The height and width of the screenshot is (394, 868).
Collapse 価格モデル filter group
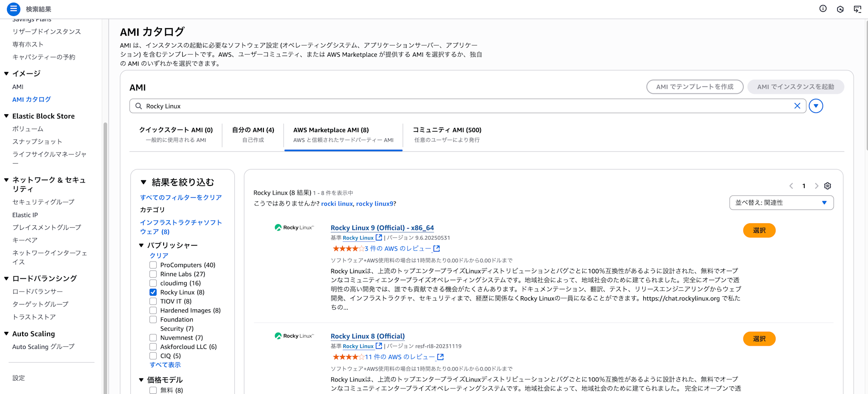(141, 380)
